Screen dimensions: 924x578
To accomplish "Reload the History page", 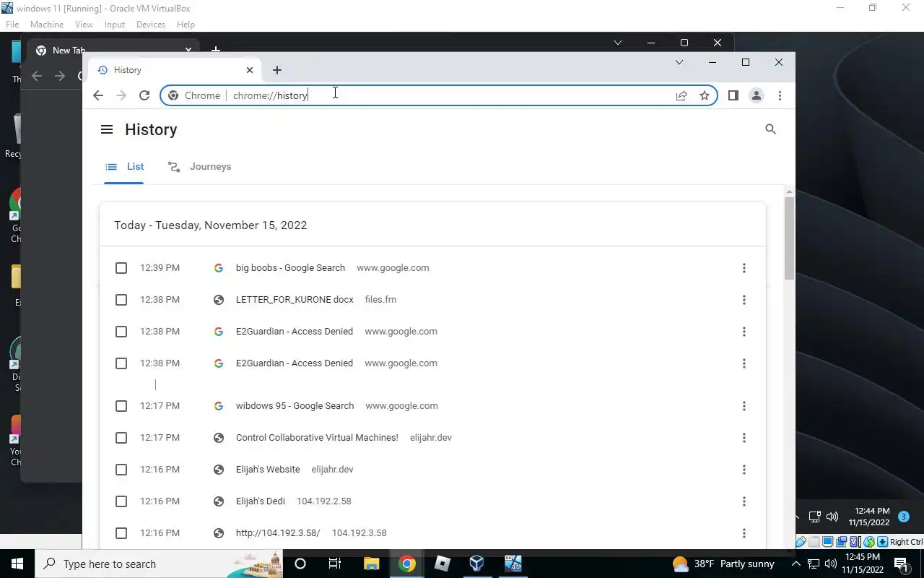I will (144, 95).
